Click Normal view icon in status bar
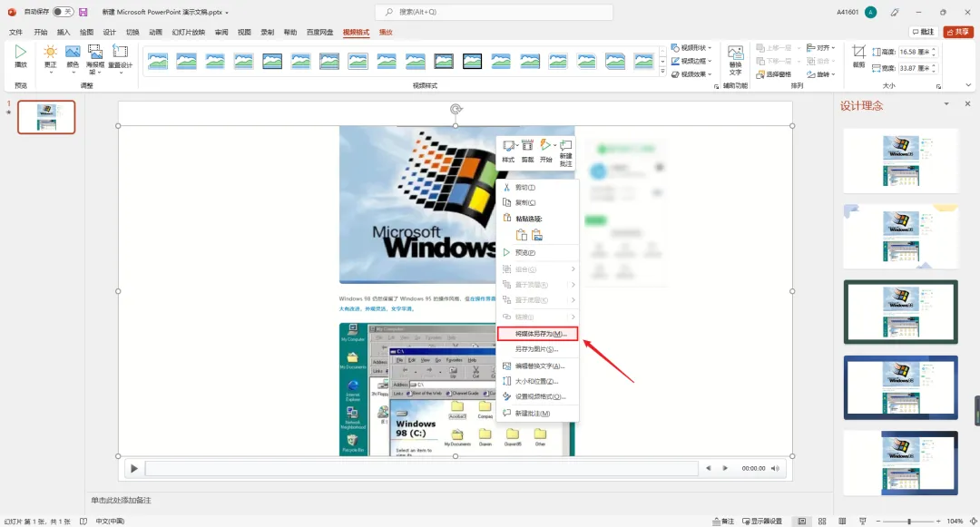Screen dimensions: 980x527 pos(802,521)
